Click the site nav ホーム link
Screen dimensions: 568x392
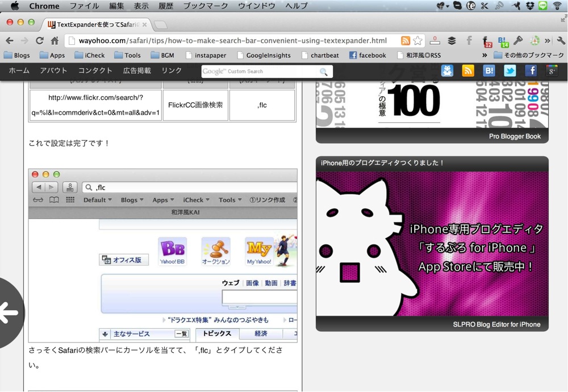tap(19, 70)
